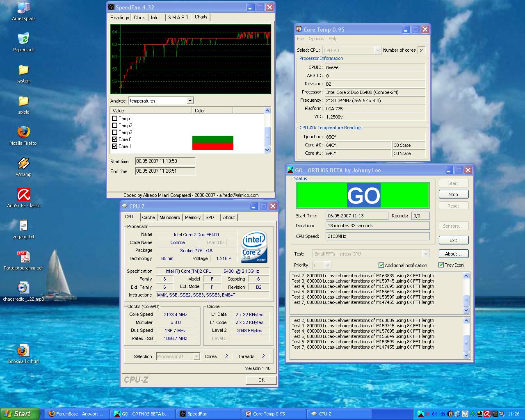
Task: Uncheck Core 0 in SpeedFan chart list
Action: [115, 139]
